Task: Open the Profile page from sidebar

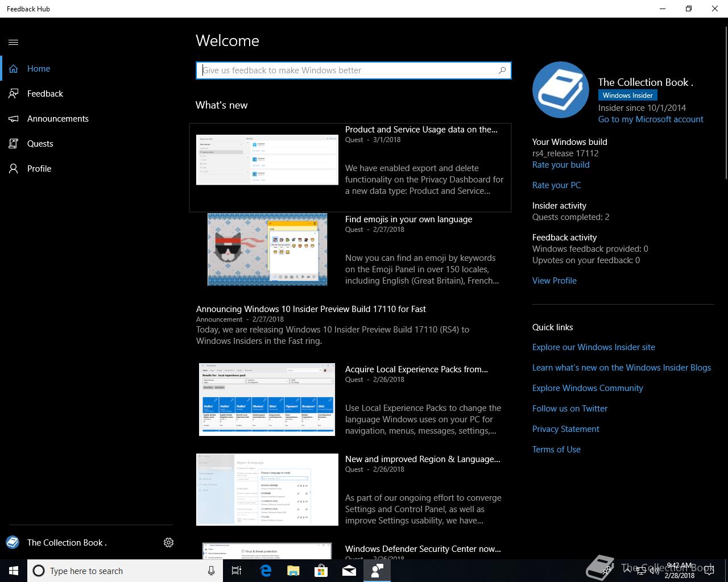Action: click(x=86, y=168)
